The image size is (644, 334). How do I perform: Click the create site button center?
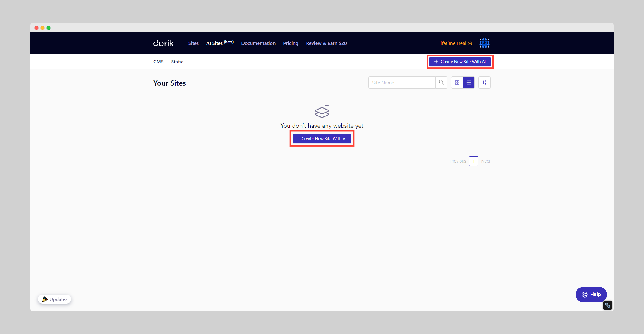pyautogui.click(x=322, y=139)
